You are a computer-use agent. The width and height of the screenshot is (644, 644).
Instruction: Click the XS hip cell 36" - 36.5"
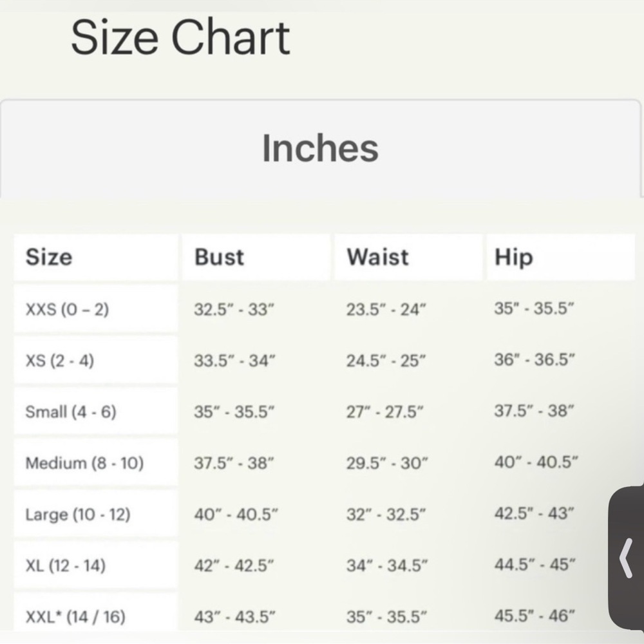[x=535, y=359]
